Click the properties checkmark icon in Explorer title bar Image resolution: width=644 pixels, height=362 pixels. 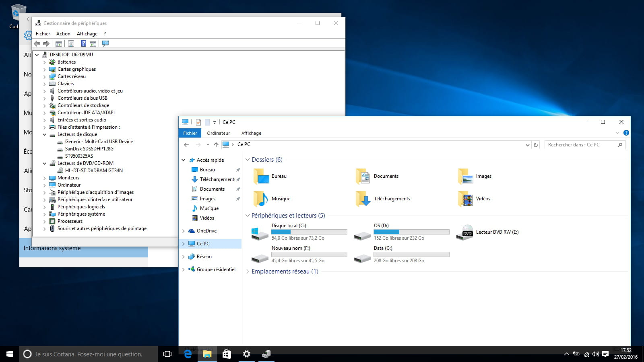(x=198, y=122)
